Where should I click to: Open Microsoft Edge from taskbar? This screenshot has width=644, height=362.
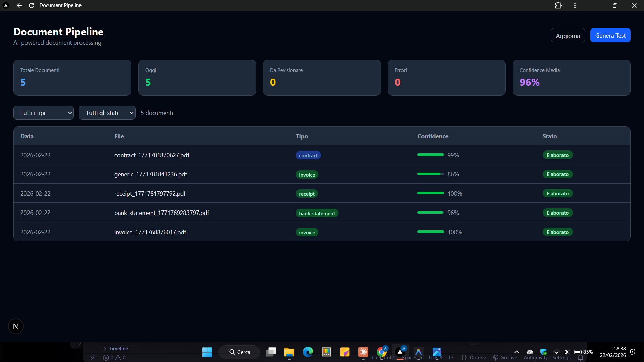308,352
